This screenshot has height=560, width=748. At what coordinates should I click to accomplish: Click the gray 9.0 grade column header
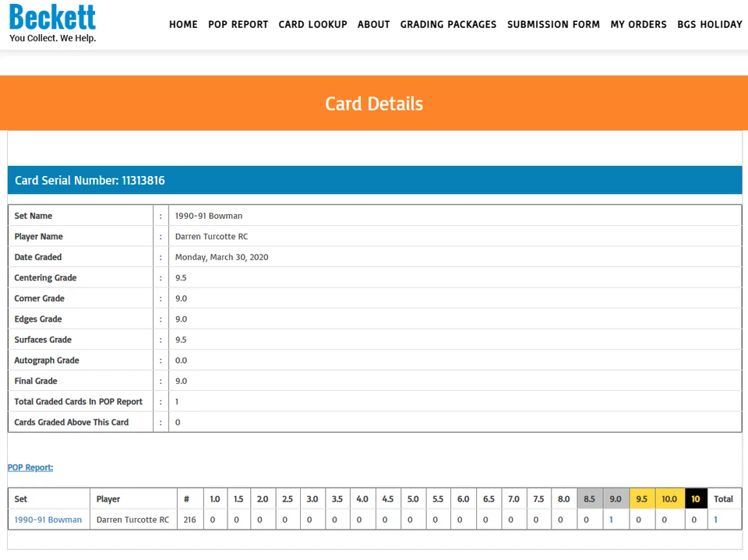point(616,499)
